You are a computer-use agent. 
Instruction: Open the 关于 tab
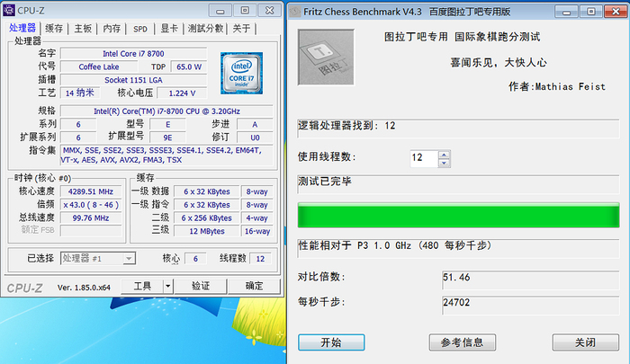[241, 29]
